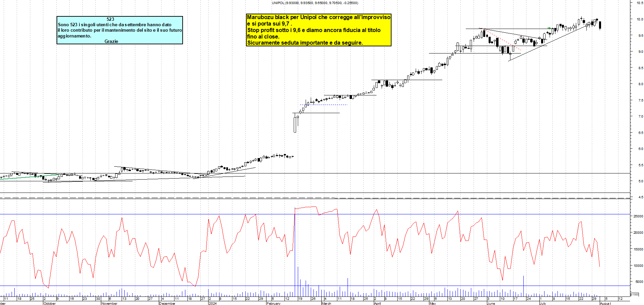Screen dimensions: 644x305
Task: Click the 7.5 price axis label
Action: pyautogui.click(x=641, y=101)
